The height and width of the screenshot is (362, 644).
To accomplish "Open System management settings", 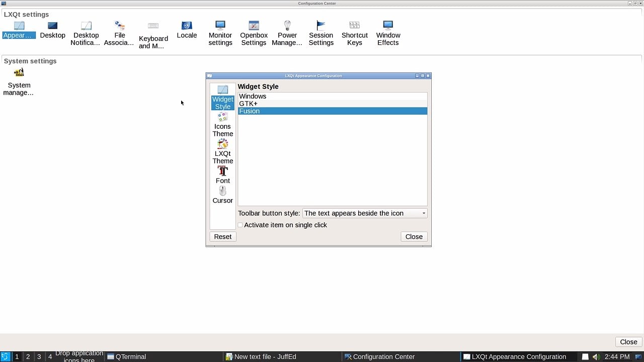I will [19, 80].
